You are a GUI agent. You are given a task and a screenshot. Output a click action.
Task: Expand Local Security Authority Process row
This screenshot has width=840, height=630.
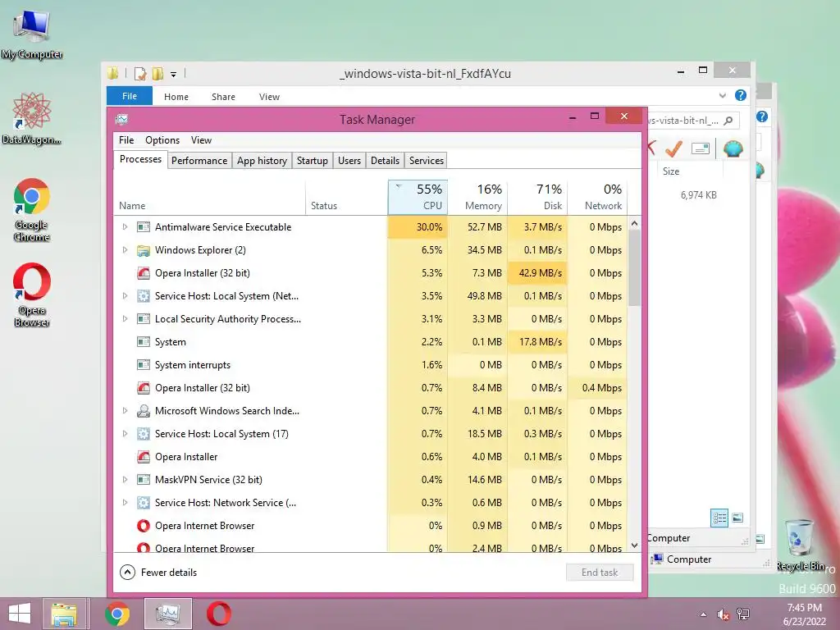pyautogui.click(x=125, y=319)
